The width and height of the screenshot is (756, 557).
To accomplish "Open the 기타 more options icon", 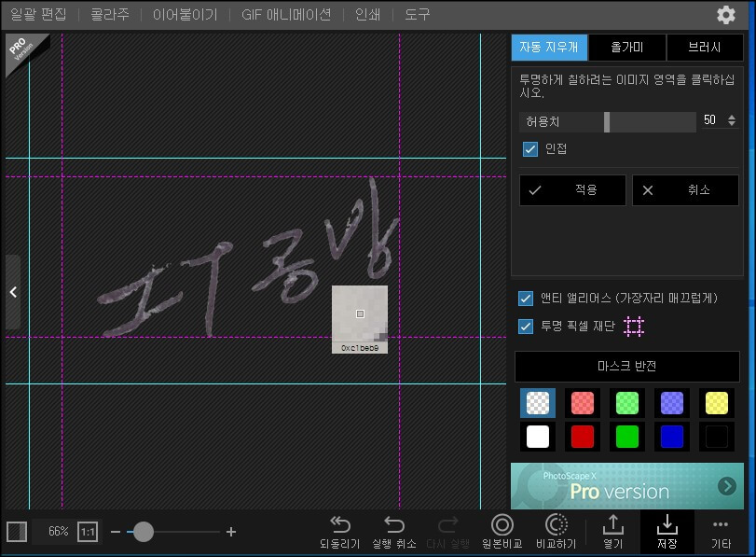I will point(721,524).
